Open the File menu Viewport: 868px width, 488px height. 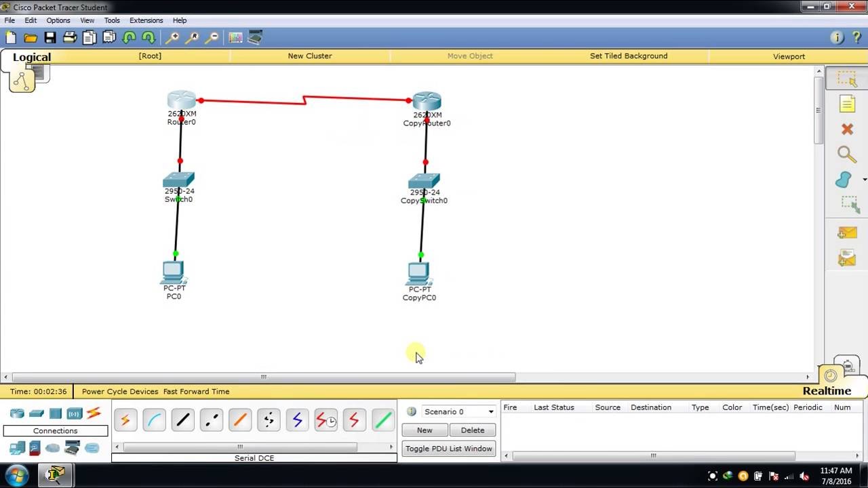coord(9,20)
